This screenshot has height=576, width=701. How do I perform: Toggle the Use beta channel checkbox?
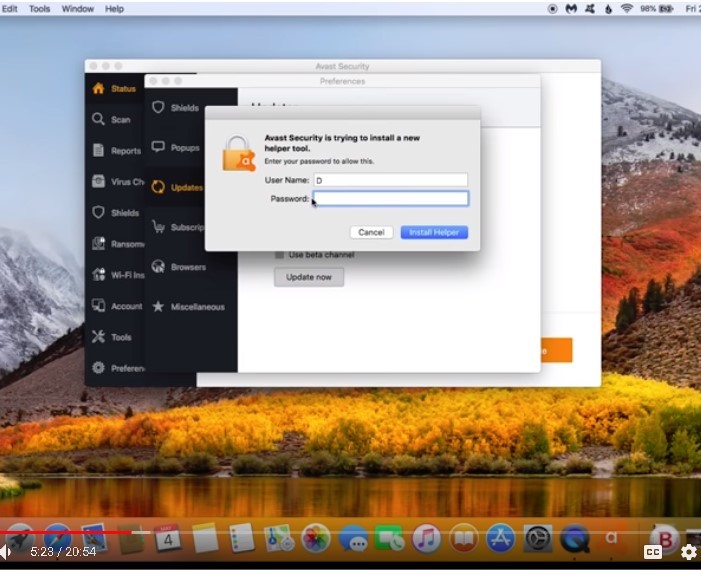pos(279,255)
